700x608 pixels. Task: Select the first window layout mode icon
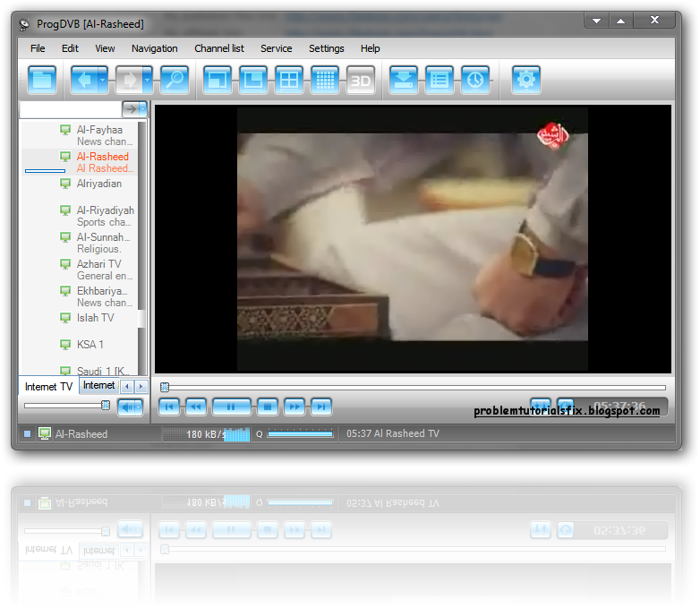tap(218, 80)
